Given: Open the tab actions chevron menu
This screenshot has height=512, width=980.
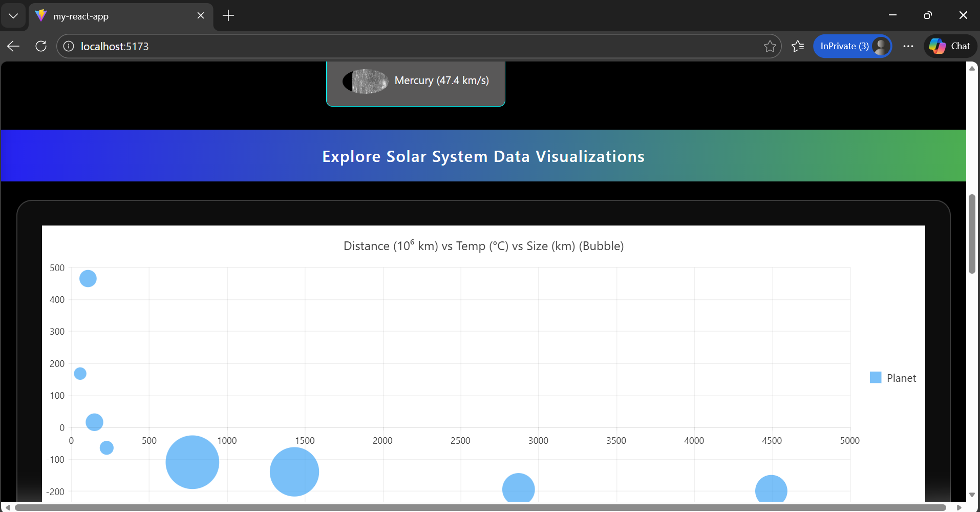Looking at the screenshot, I should [13, 16].
